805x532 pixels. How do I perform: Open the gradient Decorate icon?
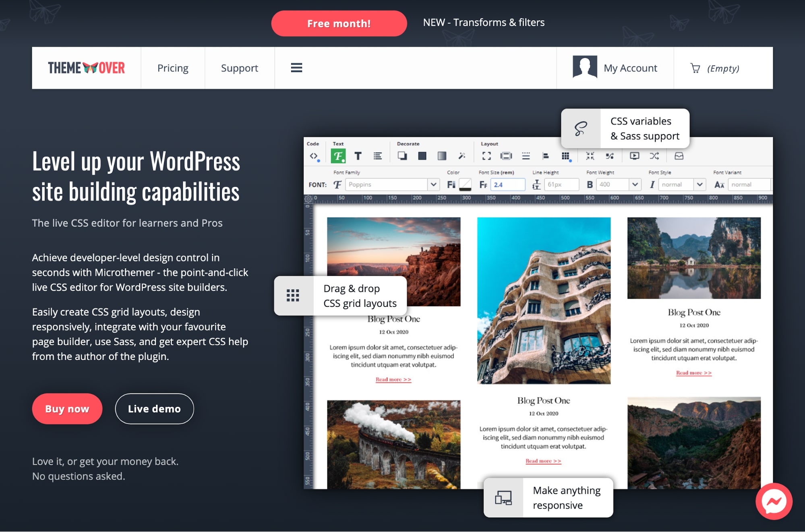pos(442,156)
